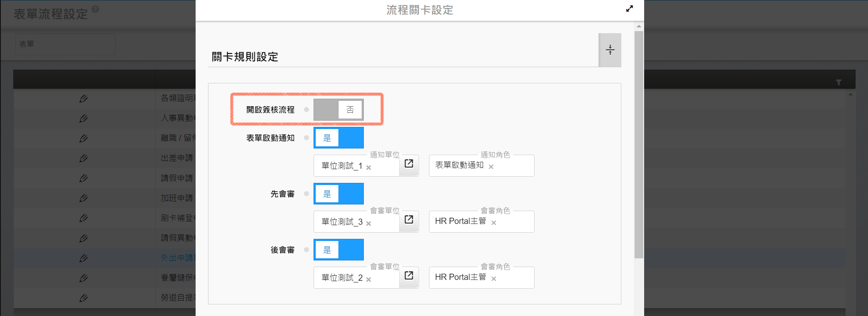The image size is (868, 316).
Task: Open unit picker for 單位測試_2 field
Action: 409,276
